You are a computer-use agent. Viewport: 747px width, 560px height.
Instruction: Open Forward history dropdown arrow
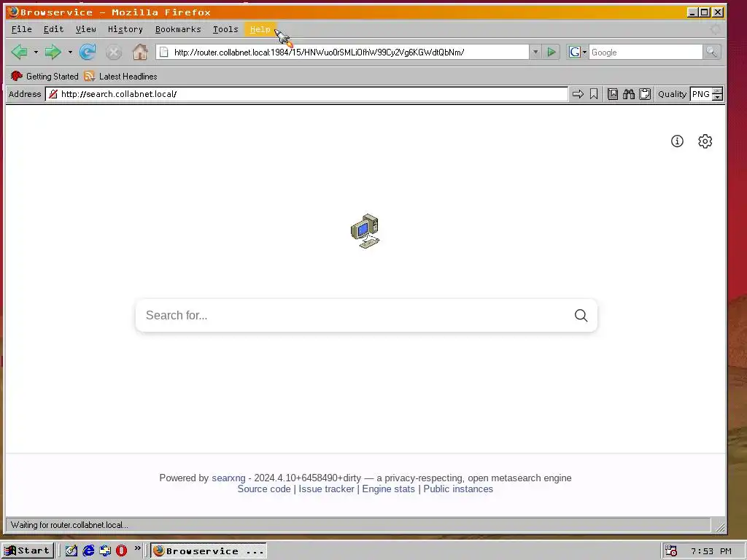pos(70,52)
